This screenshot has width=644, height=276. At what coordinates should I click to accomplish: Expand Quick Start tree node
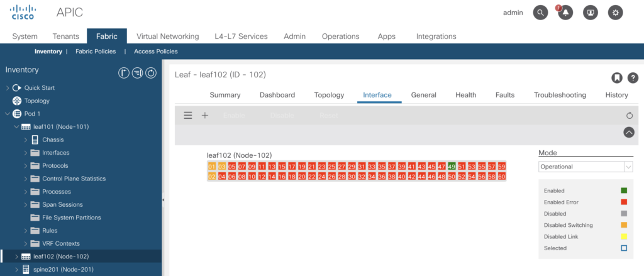8,87
